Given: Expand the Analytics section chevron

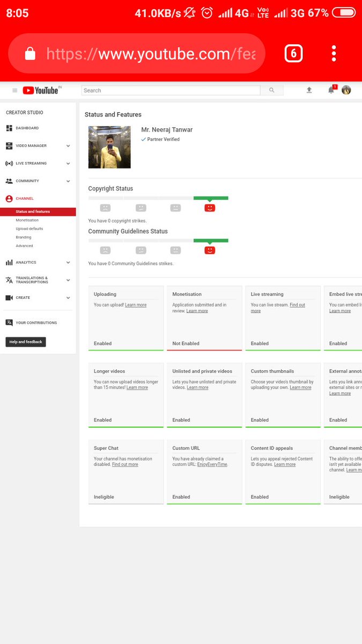Looking at the screenshot, I should [x=68, y=262].
